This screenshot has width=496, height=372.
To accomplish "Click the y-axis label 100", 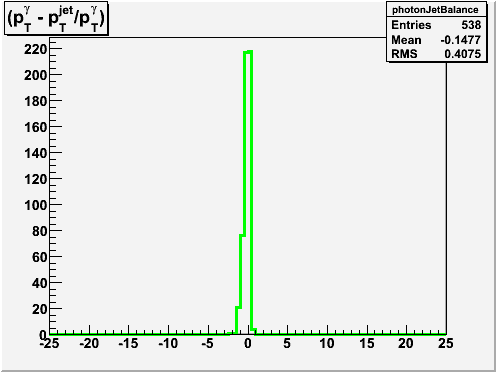I will click(x=35, y=205).
